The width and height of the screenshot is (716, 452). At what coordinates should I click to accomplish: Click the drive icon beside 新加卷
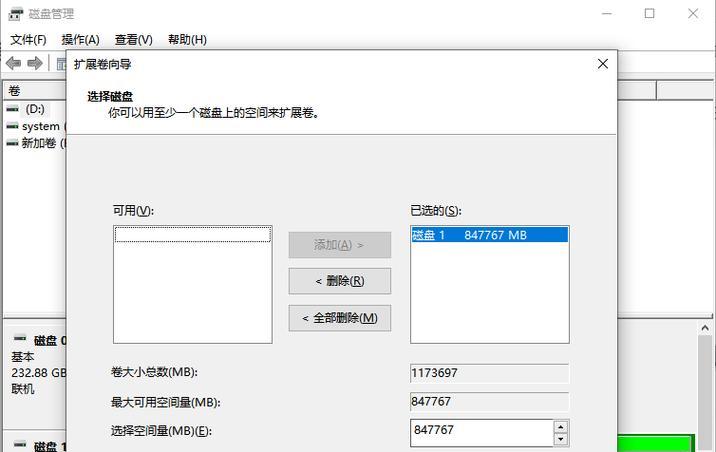click(x=12, y=143)
